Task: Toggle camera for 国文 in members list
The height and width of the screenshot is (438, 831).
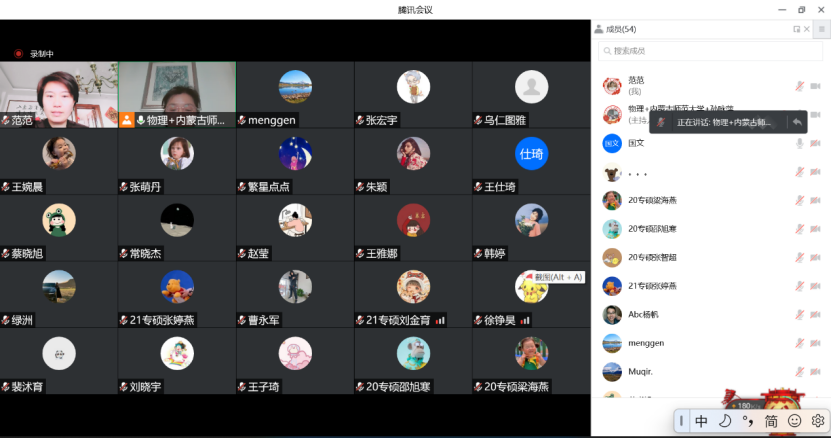Action: [x=815, y=144]
